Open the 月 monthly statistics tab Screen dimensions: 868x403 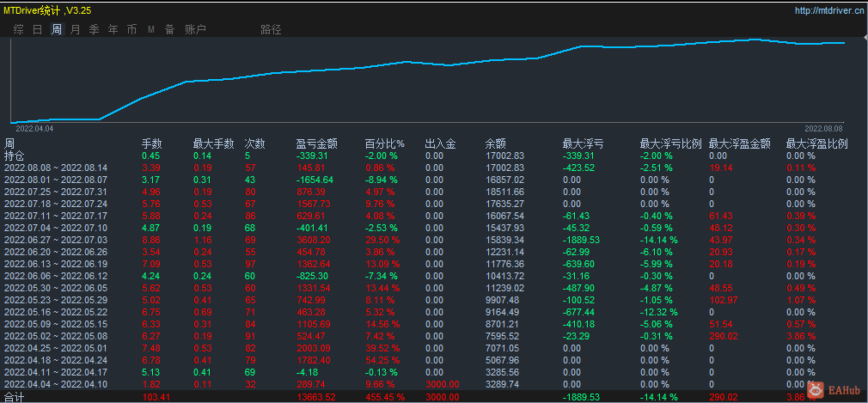(76, 30)
